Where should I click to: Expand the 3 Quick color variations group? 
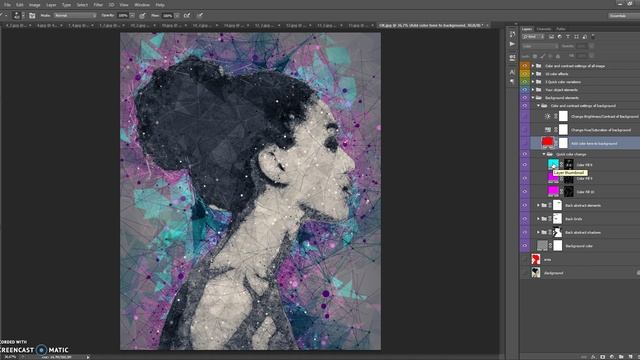click(x=533, y=82)
